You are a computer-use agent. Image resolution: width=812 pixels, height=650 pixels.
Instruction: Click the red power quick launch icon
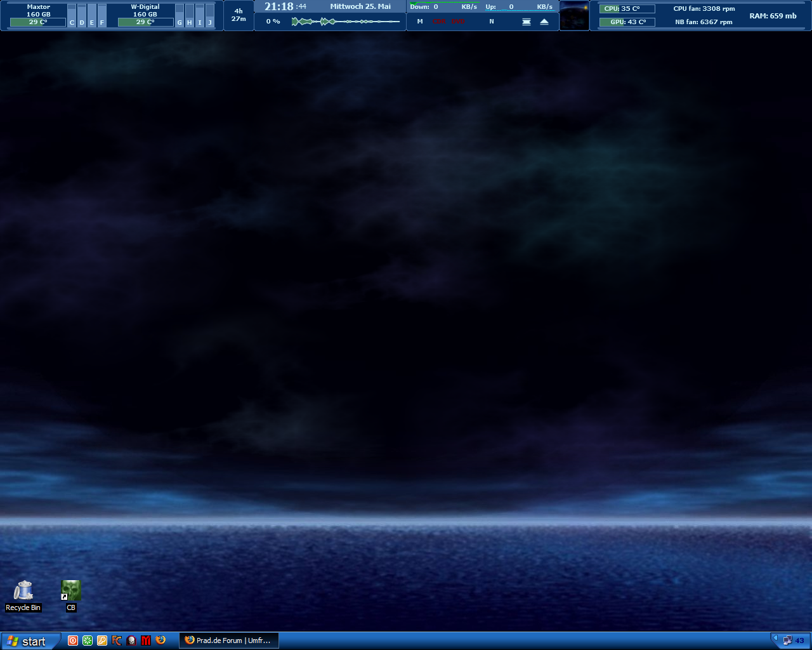click(73, 640)
